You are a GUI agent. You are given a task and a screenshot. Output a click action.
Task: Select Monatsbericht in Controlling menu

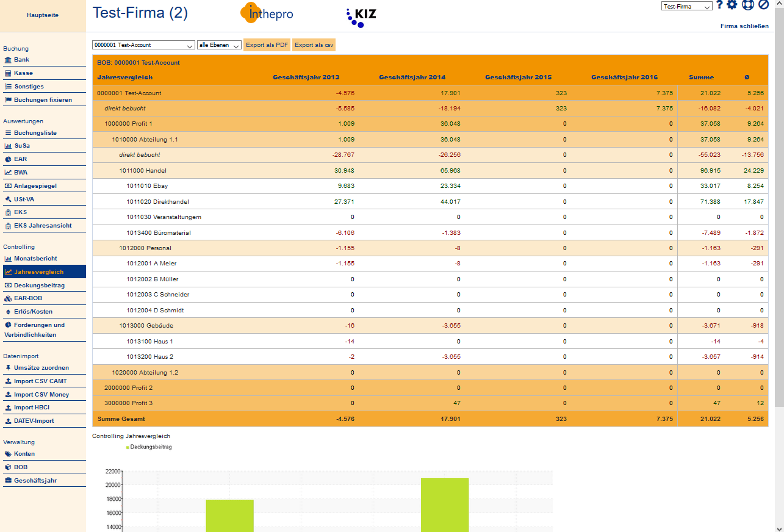point(35,259)
